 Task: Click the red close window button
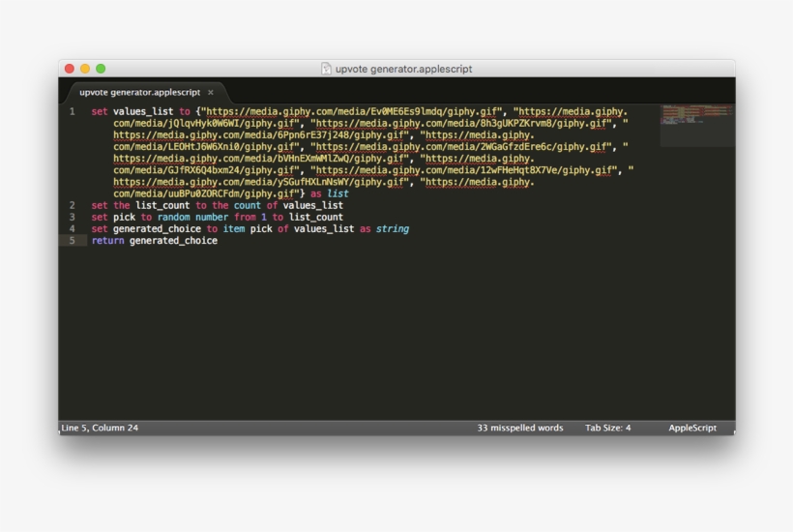(70, 69)
